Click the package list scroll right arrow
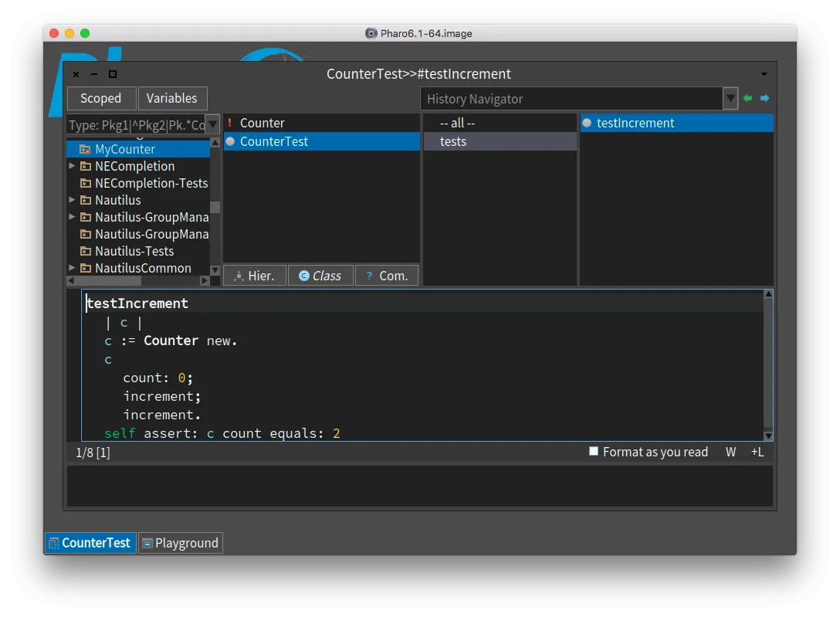This screenshot has height=617, width=840. point(205,280)
